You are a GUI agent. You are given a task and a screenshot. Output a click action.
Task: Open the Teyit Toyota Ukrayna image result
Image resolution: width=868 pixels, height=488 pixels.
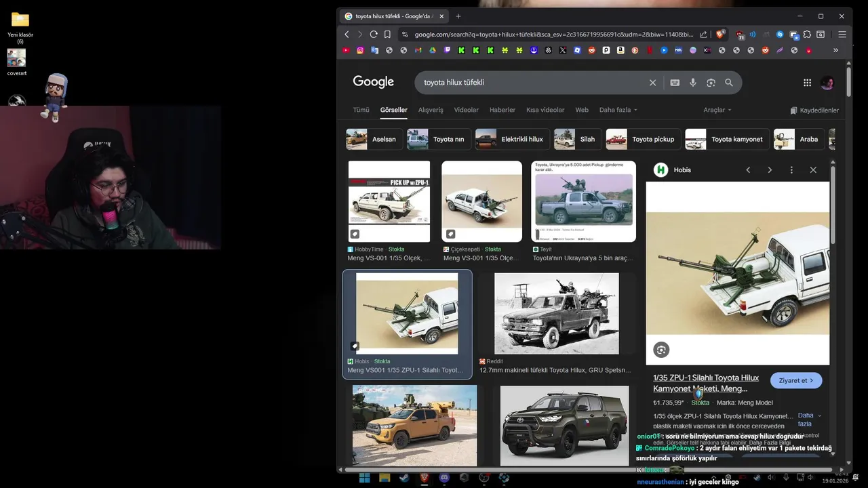point(583,201)
